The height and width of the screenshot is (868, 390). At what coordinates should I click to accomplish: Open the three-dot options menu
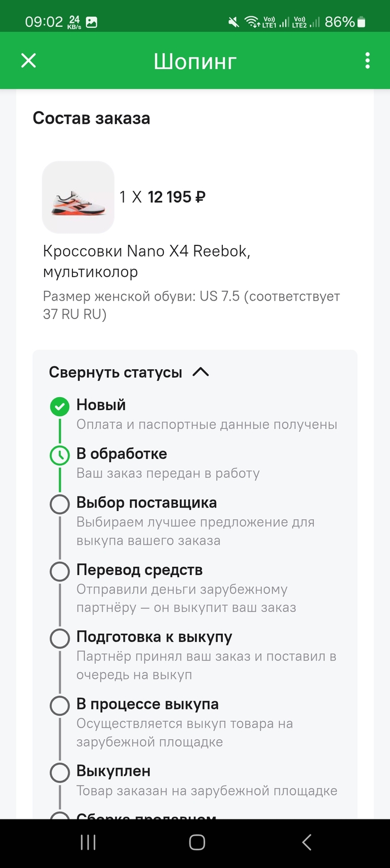367,61
